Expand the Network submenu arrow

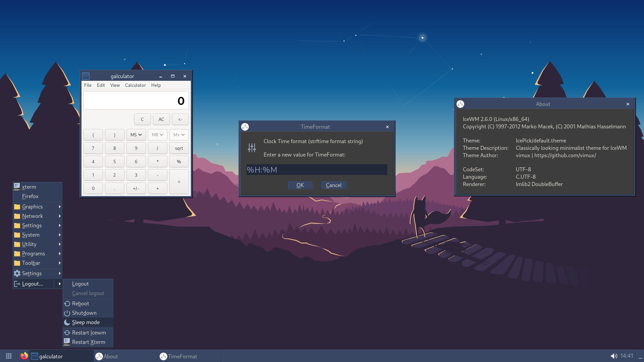[x=60, y=216]
